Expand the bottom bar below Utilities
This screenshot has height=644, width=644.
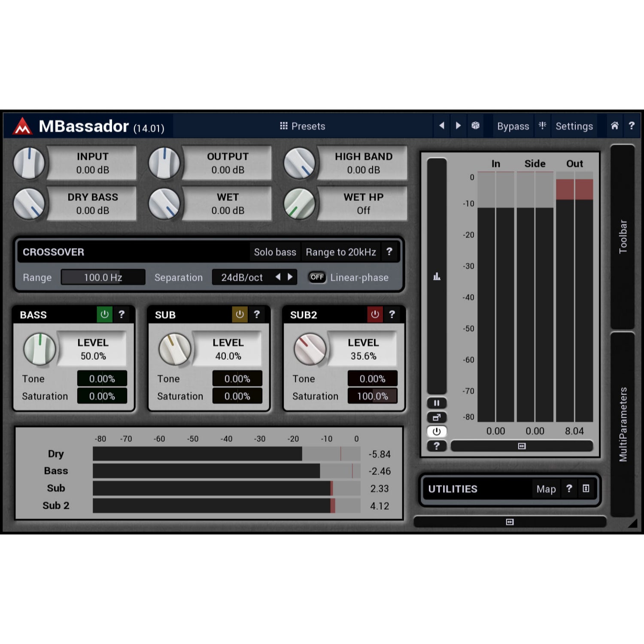(x=510, y=522)
